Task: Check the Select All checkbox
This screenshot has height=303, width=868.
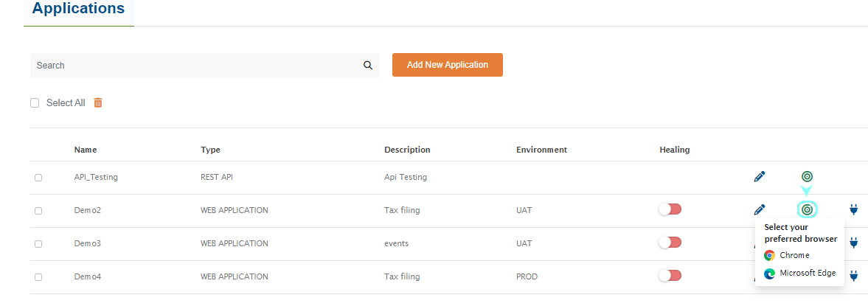Action: coord(35,103)
